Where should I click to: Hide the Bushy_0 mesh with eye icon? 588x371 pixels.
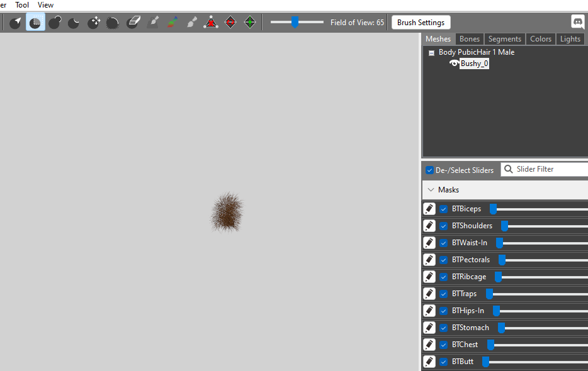[454, 64]
